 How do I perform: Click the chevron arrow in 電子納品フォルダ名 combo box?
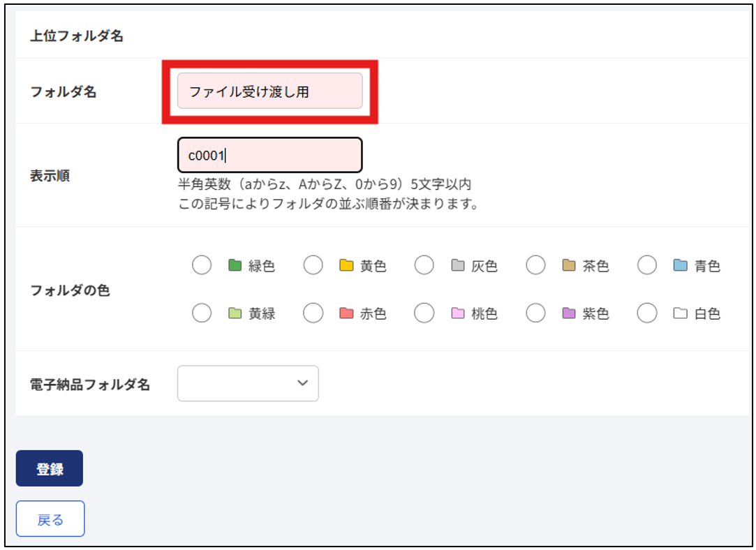[303, 383]
